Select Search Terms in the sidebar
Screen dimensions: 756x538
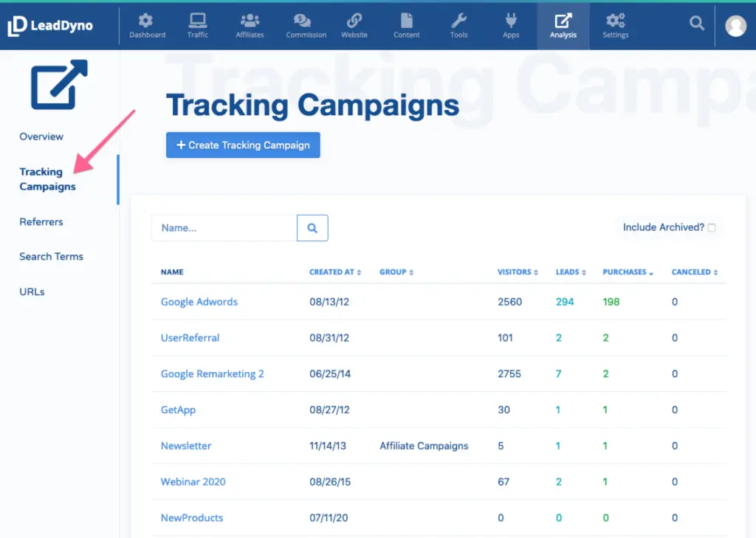point(51,257)
